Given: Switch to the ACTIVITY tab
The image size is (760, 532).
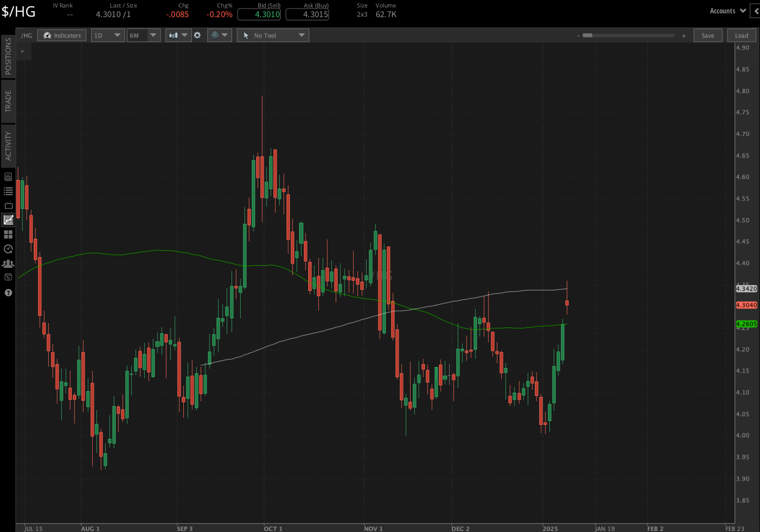Looking at the screenshot, I should pos(8,145).
